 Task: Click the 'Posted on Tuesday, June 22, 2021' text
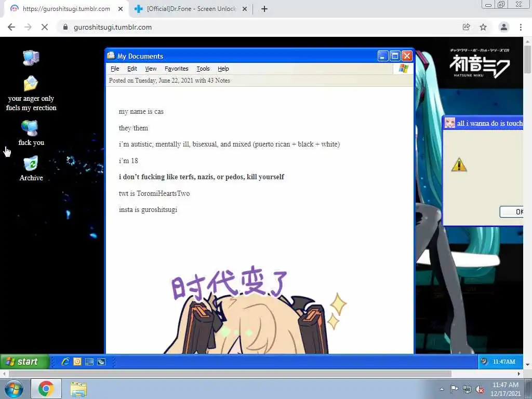pyautogui.click(x=151, y=81)
